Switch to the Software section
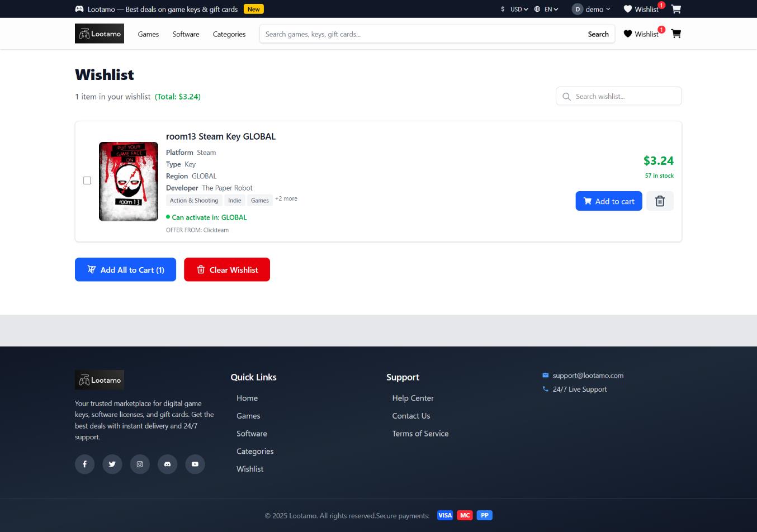This screenshot has height=532, width=757. pos(186,34)
